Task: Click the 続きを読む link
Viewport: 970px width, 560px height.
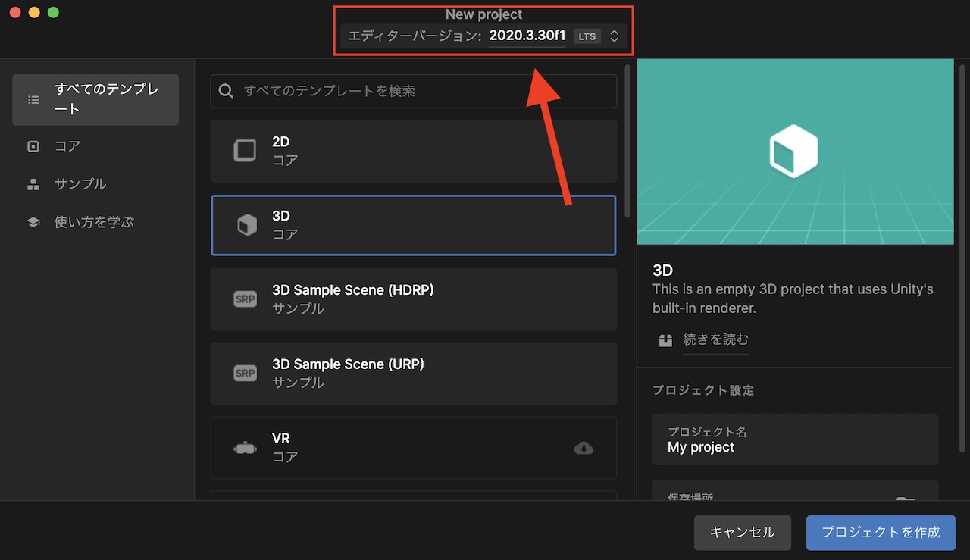Action: tap(715, 340)
